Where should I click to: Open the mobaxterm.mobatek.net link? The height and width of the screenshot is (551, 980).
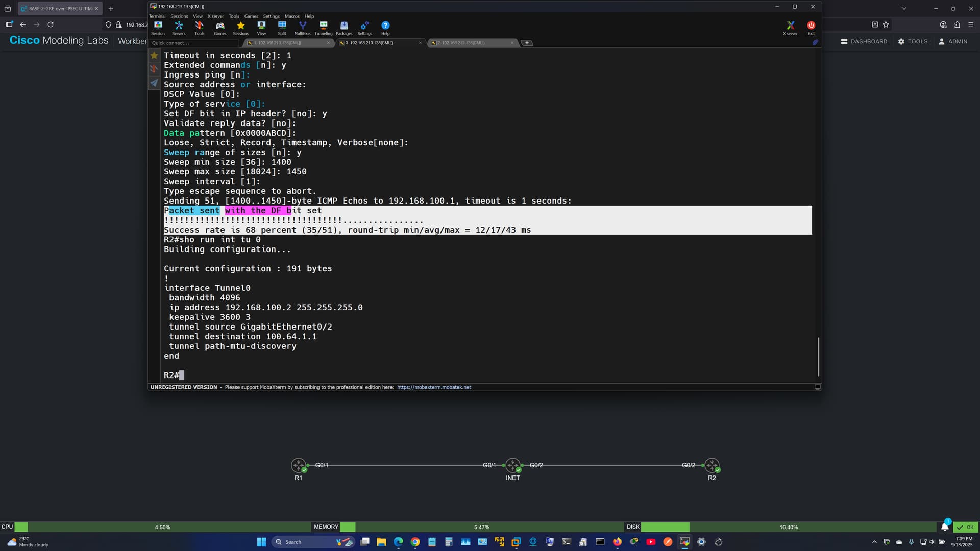click(434, 387)
